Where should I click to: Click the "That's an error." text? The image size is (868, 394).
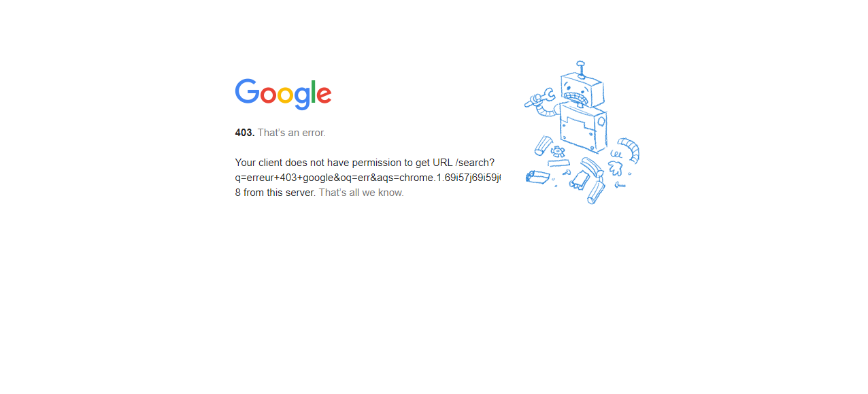point(291,133)
